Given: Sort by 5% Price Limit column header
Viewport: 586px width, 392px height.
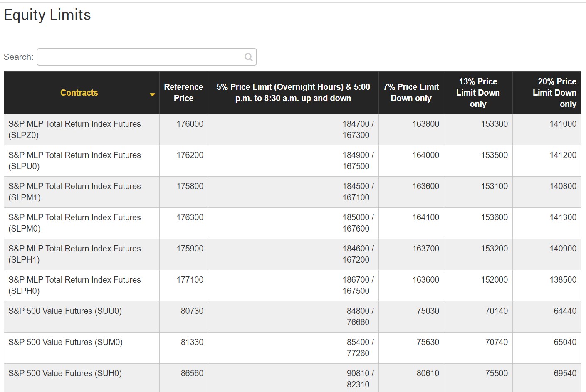Looking at the screenshot, I should point(293,93).
